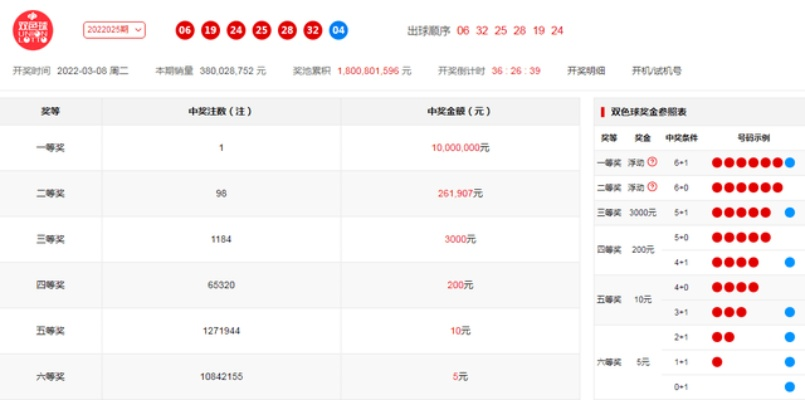Click blue ball number 04
Image resolution: width=805 pixels, height=400 pixels.
pyautogui.click(x=338, y=30)
